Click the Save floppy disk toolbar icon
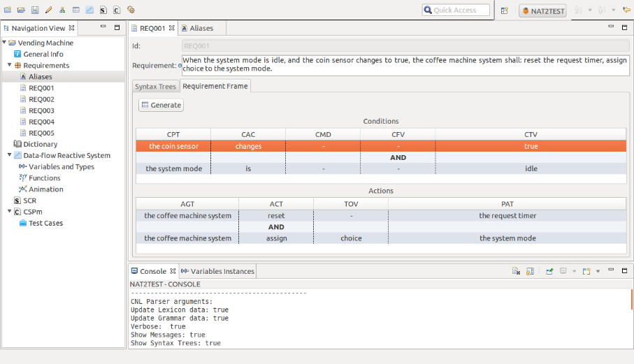 coord(35,10)
